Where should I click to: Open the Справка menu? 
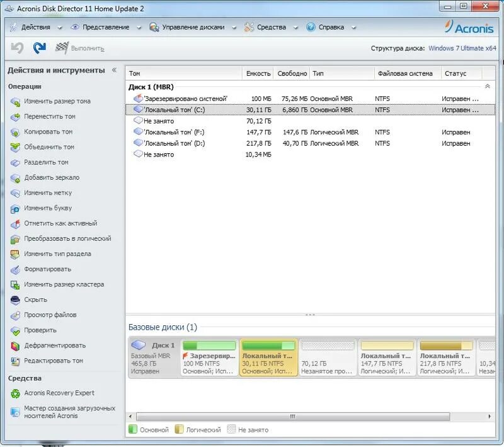point(331,27)
